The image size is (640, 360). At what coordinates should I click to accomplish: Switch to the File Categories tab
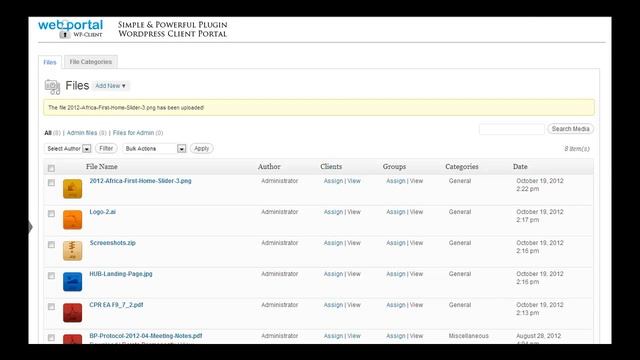(91, 62)
